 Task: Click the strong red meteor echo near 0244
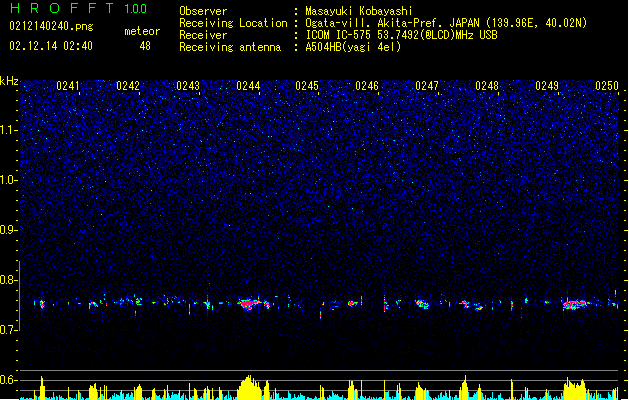click(x=250, y=304)
